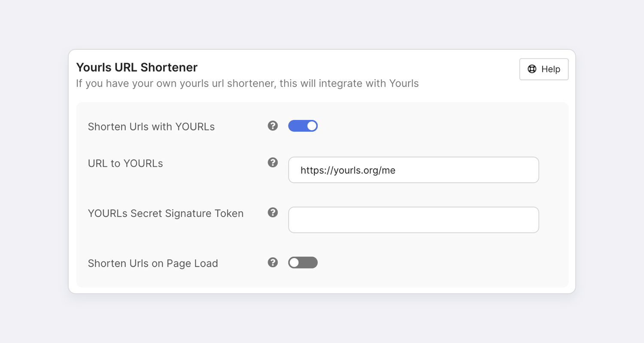Click the word Help in the top-right button
Viewport: 644px width, 343px height.
pos(550,69)
